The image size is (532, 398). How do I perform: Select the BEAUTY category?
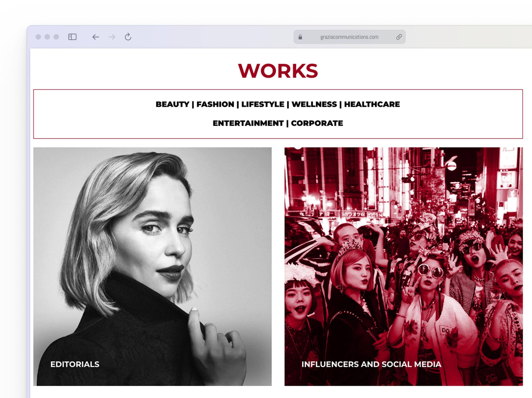pyautogui.click(x=172, y=104)
